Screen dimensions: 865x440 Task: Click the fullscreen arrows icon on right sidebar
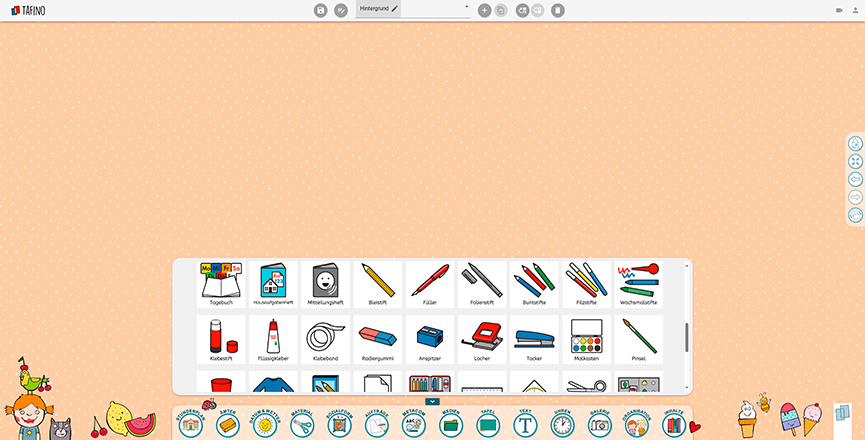pos(855,161)
